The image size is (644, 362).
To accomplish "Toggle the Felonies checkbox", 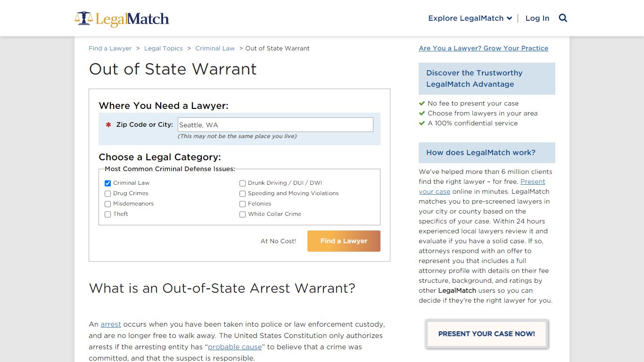I will pyautogui.click(x=243, y=204).
